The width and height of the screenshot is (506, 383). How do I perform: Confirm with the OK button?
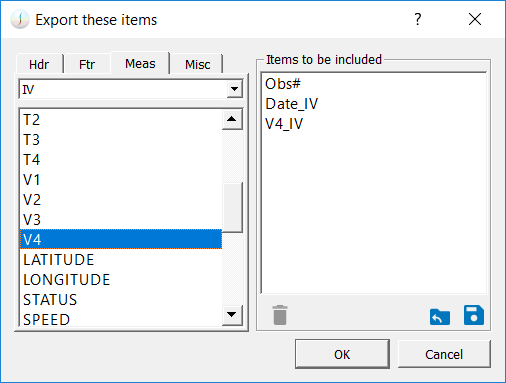(342, 354)
